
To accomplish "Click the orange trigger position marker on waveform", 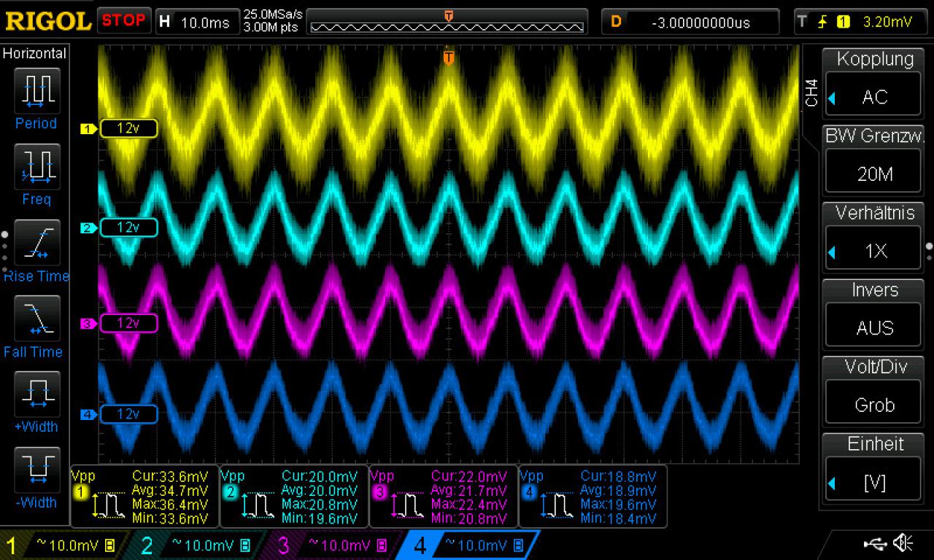I will [x=449, y=57].
